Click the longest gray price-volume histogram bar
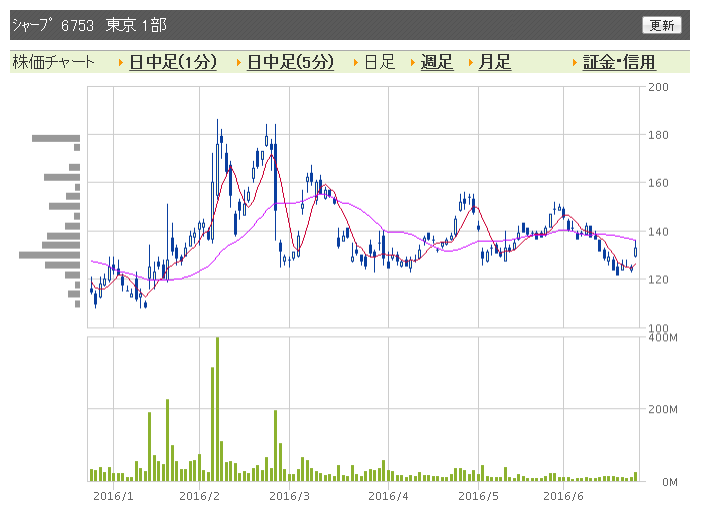Screen dimensions: 702x513 pyautogui.click(x=49, y=255)
